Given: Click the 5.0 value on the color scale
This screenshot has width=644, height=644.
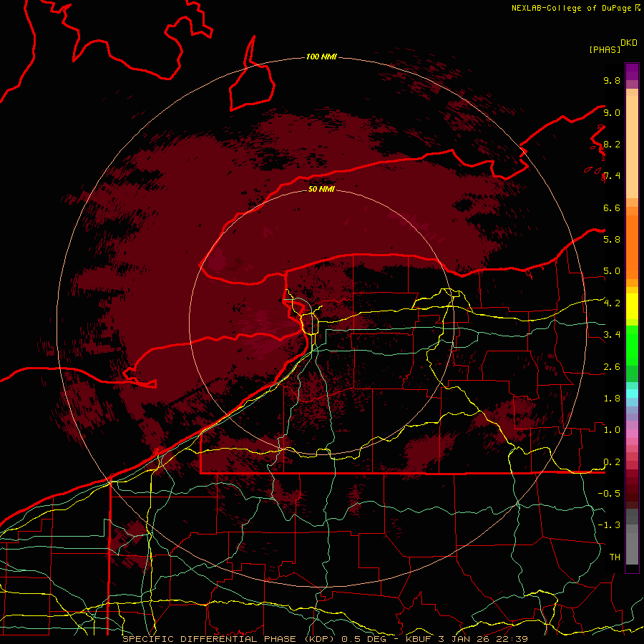Looking at the screenshot, I should 612,271.
